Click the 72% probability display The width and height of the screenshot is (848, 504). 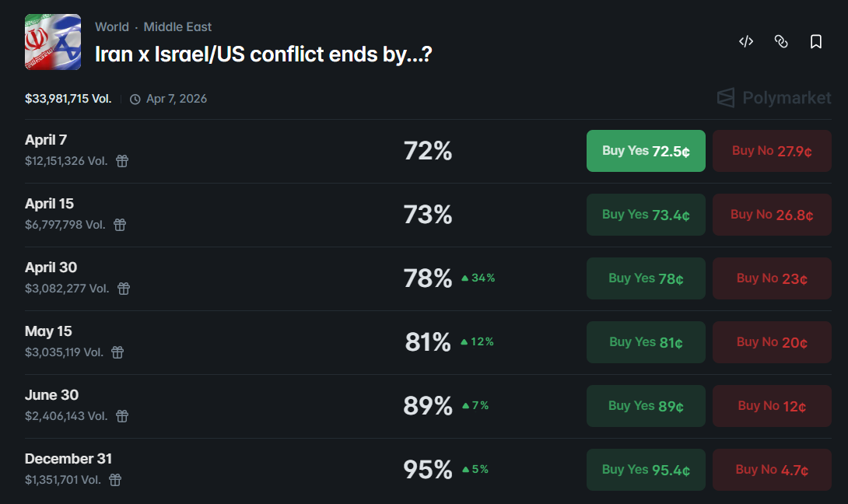428,151
